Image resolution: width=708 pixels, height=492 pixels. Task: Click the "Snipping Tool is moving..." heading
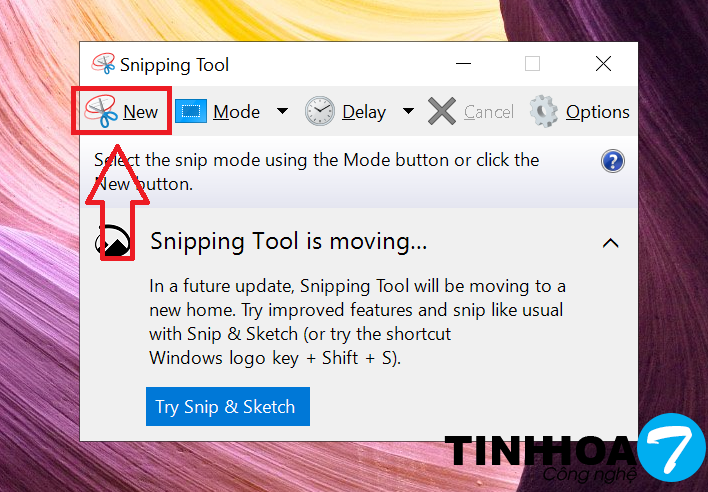tap(288, 242)
